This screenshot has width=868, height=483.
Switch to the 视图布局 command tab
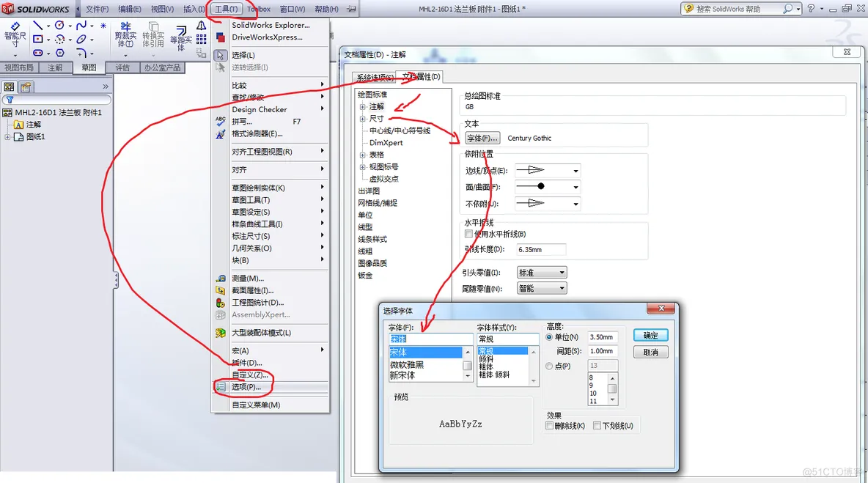click(x=19, y=67)
